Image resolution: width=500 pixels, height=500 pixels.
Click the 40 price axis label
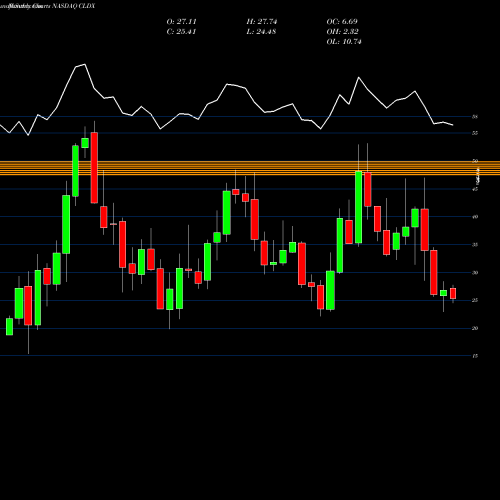[475, 217]
